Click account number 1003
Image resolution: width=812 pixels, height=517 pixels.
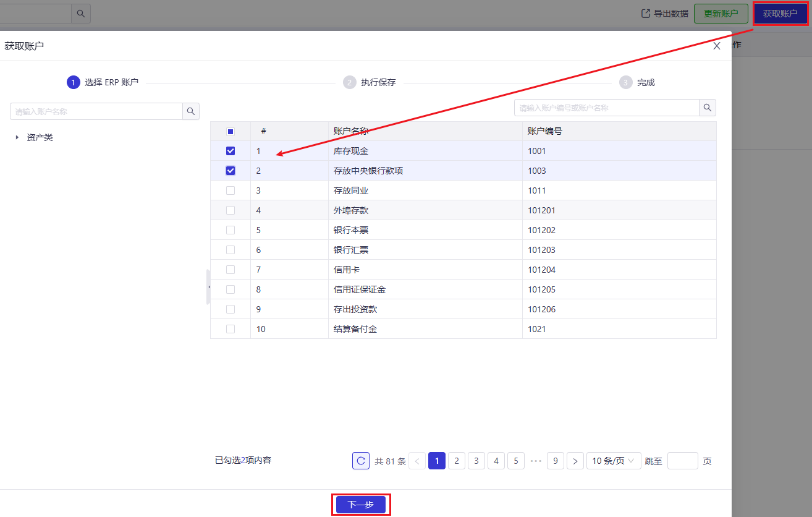[x=537, y=171]
